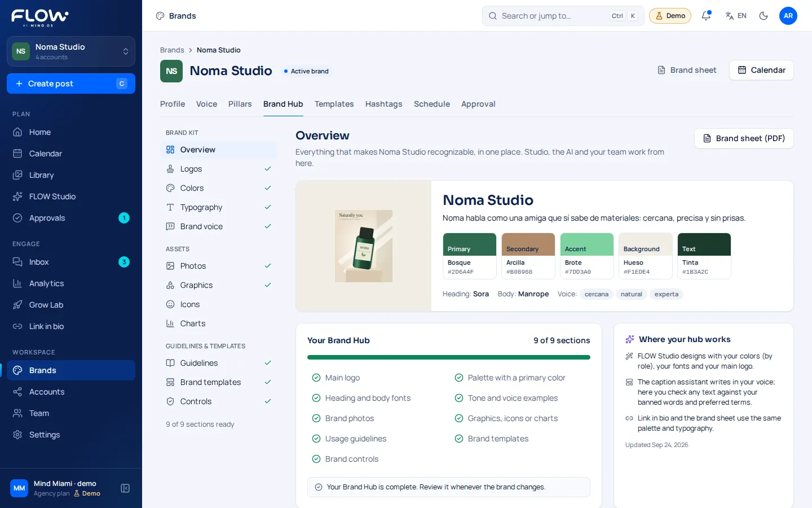Open the EN language selector
812x508 pixels.
point(736,16)
